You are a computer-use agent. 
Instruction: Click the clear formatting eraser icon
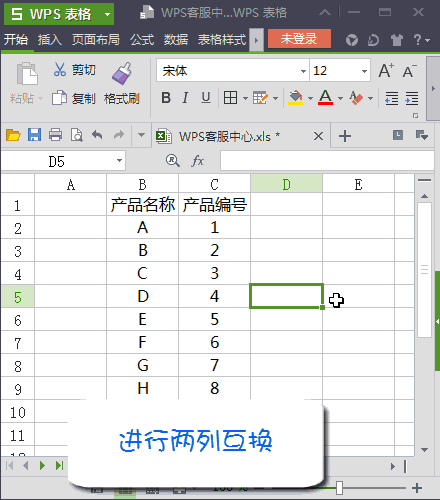356,98
